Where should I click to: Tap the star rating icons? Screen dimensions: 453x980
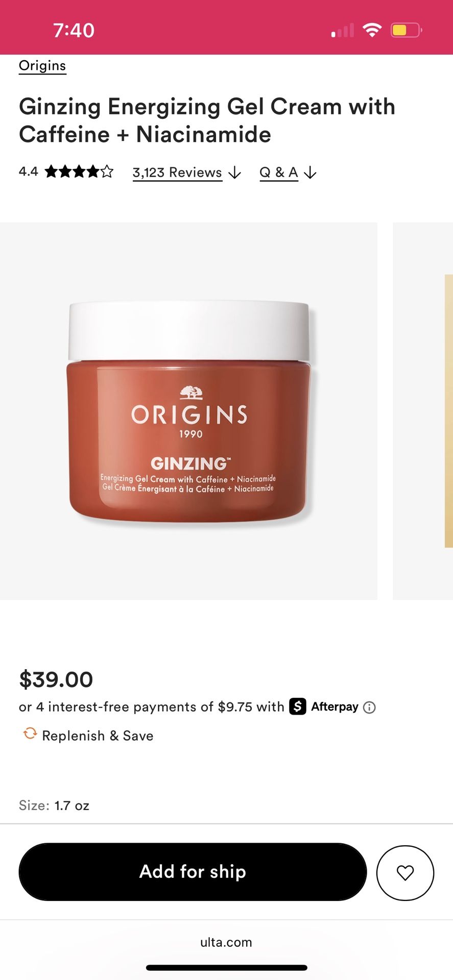point(79,171)
